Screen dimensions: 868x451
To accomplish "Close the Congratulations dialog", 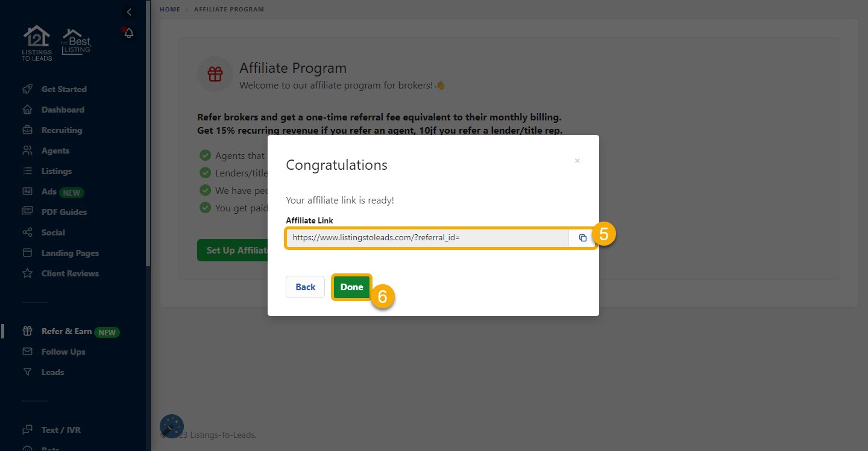I will [x=577, y=161].
